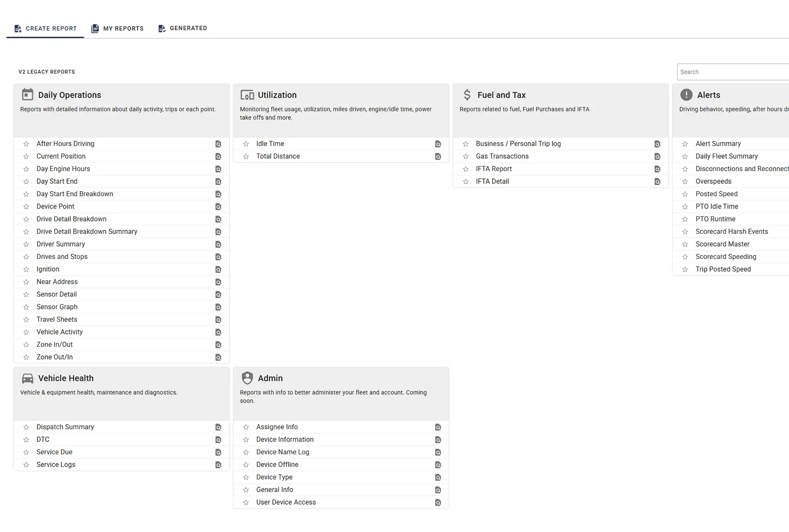
Task: Click the Fuel and Tax dollar icon
Action: pyautogui.click(x=467, y=95)
